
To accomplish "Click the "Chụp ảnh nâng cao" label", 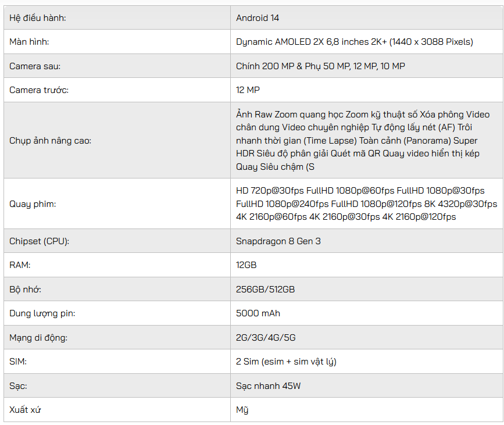I will coord(50,141).
